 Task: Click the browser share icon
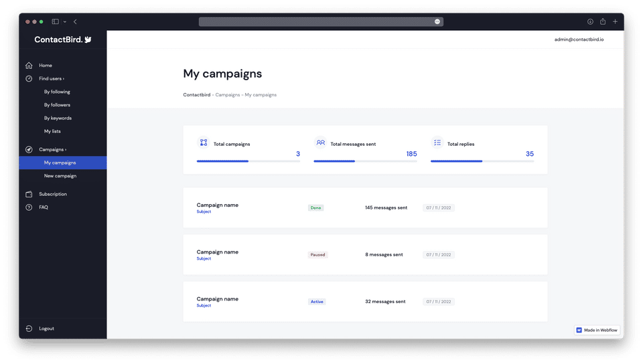[603, 21]
